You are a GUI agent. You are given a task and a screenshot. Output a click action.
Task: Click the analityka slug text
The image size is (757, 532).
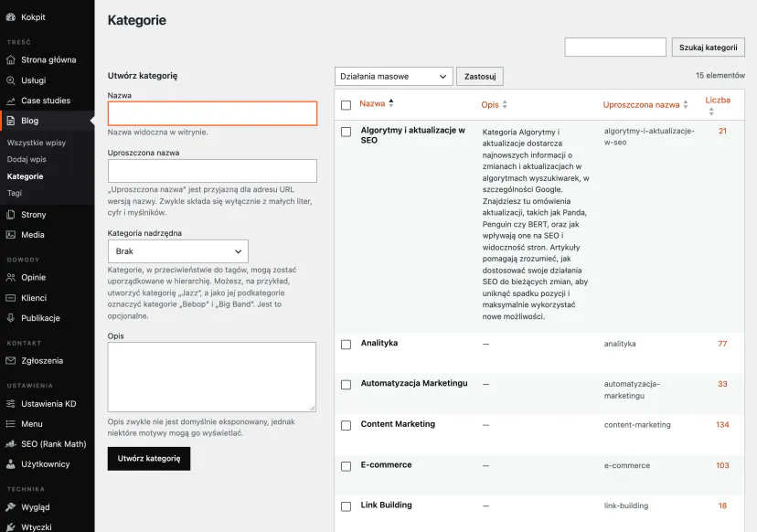pyautogui.click(x=620, y=344)
